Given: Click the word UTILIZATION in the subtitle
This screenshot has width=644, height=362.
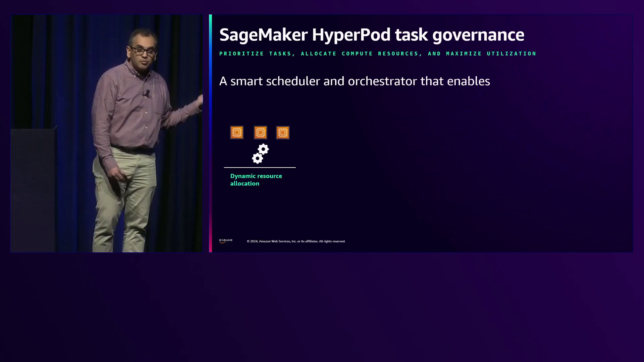Looking at the screenshot, I should tap(512, 54).
